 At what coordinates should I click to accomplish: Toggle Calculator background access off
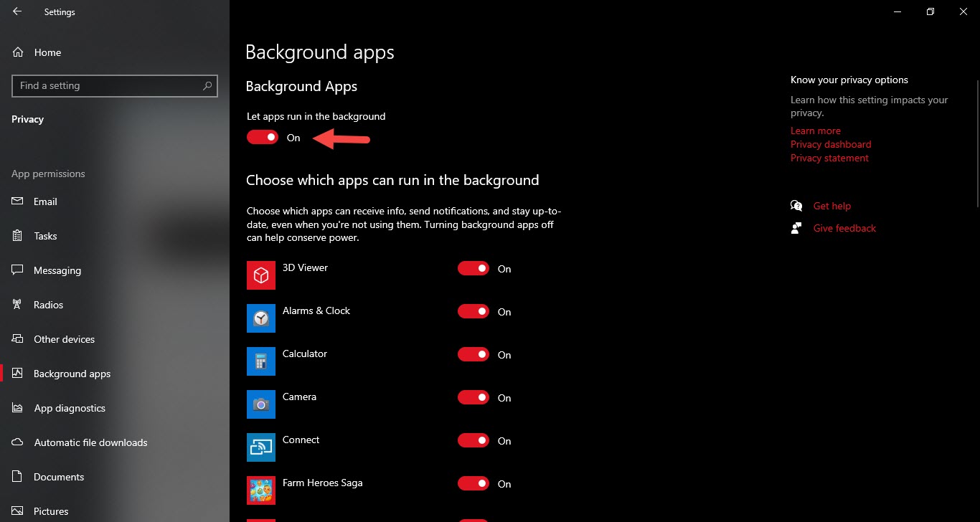(473, 354)
